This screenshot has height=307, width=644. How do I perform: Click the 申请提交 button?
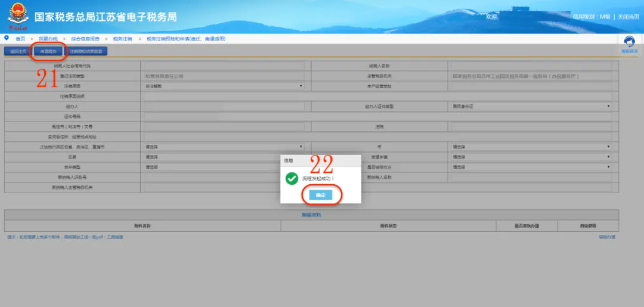pyautogui.click(x=48, y=51)
